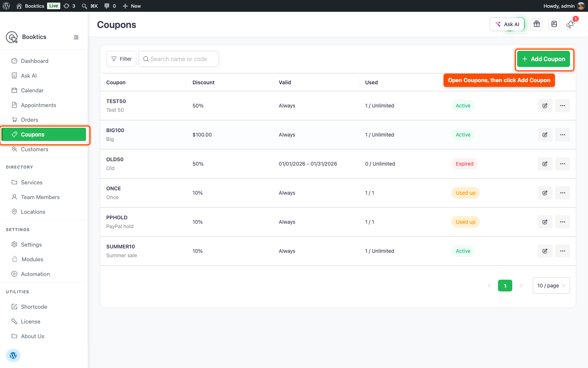588x368 pixels.
Task: Click the updates counter in admin bar
Action: (x=69, y=6)
